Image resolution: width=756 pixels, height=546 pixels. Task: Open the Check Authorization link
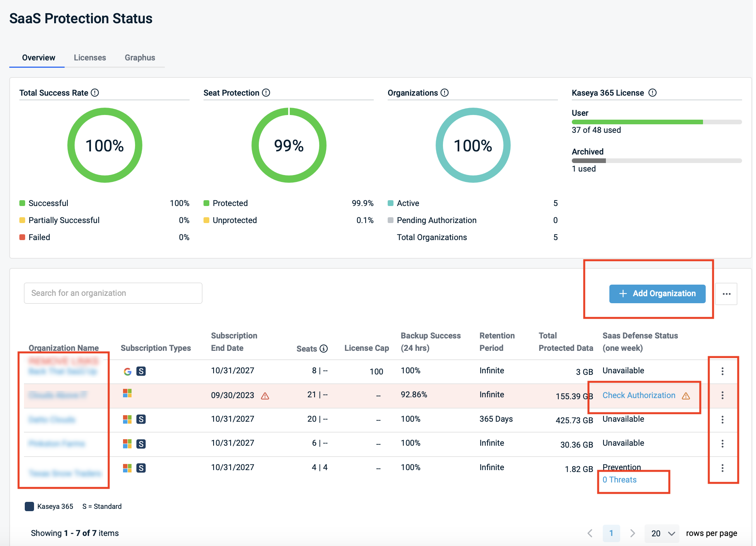(x=638, y=395)
